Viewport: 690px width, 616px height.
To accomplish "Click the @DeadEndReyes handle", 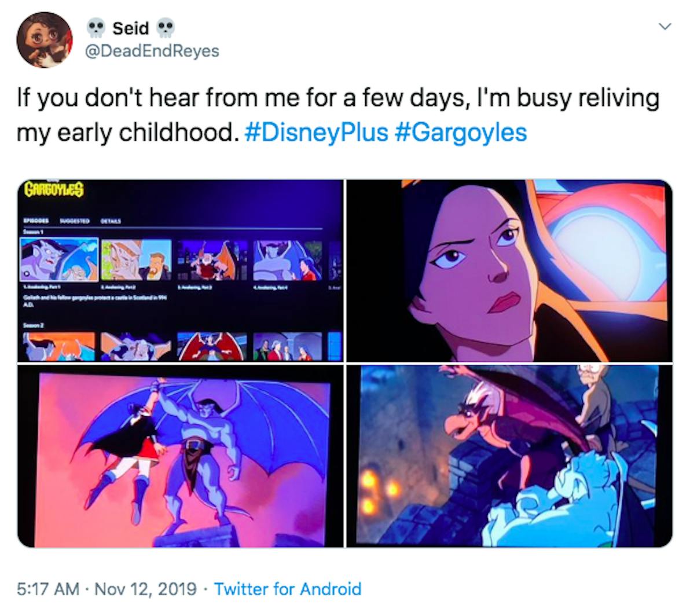I will (x=152, y=51).
